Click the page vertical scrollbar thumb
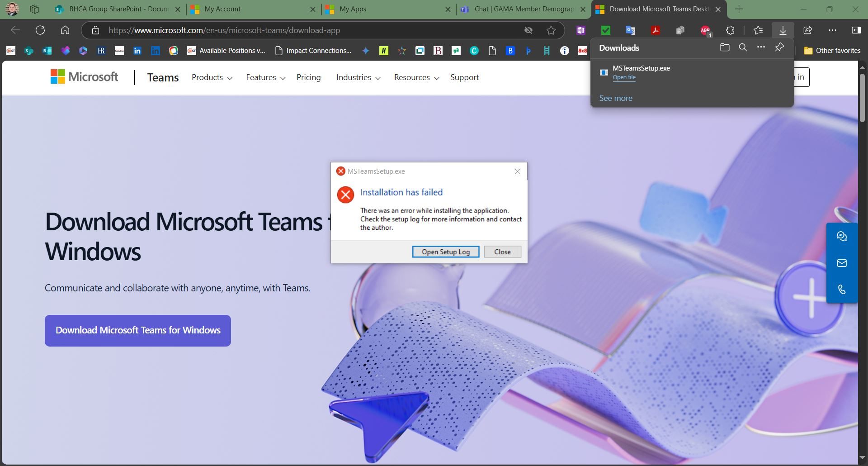The height and width of the screenshot is (466, 868). pyautogui.click(x=862, y=97)
